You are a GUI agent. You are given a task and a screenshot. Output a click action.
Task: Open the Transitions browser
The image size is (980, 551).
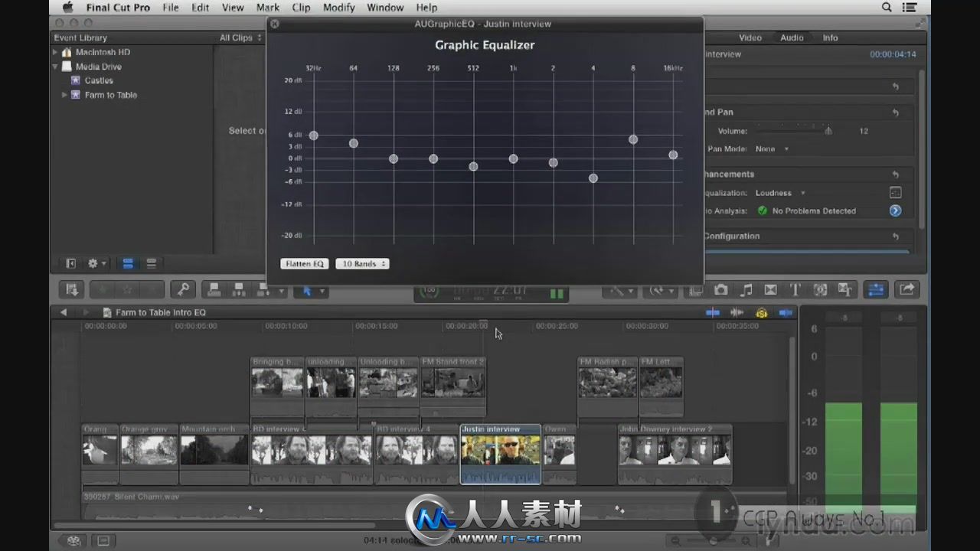[770, 289]
